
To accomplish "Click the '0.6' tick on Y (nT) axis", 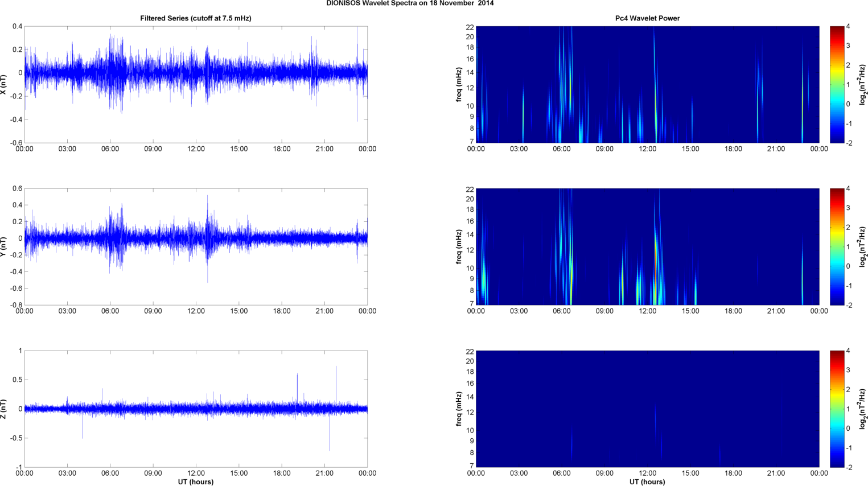I will [x=17, y=188].
